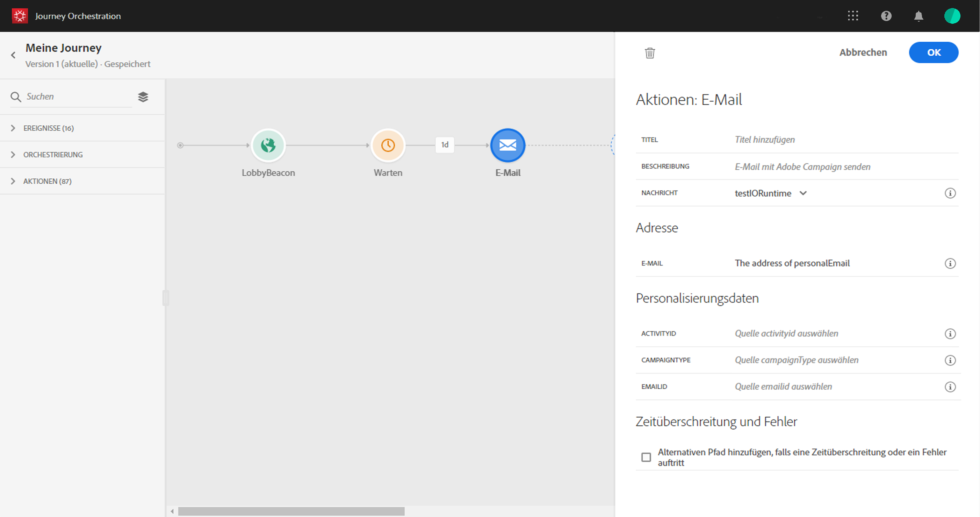
Task: Click the layers filter icon by search
Action: (143, 97)
